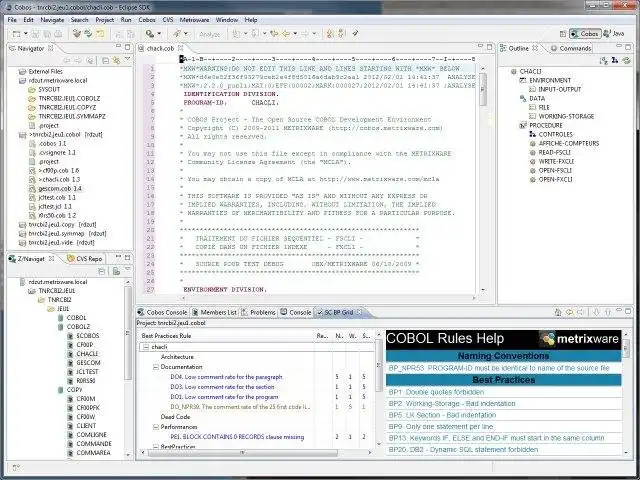Click the New wizard toolbar icon
This screenshot has width=640, height=480.
click(17, 34)
